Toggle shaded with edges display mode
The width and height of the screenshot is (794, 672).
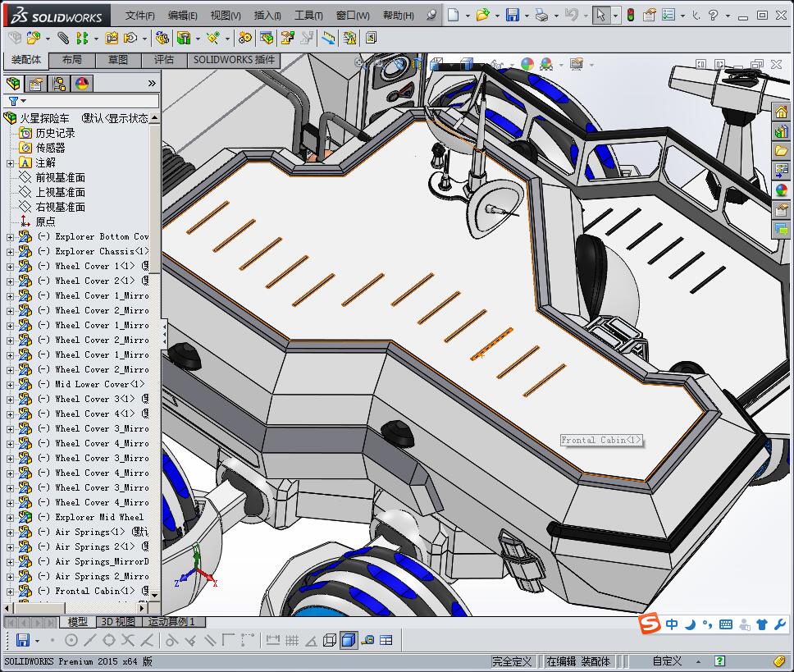click(348, 640)
